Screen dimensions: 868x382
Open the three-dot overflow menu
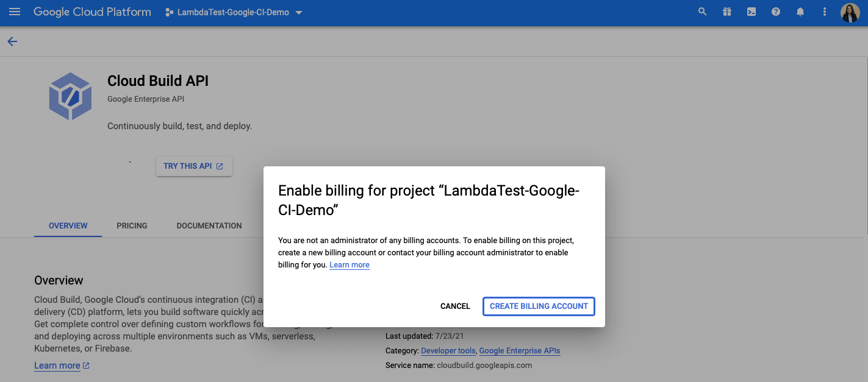coord(824,12)
